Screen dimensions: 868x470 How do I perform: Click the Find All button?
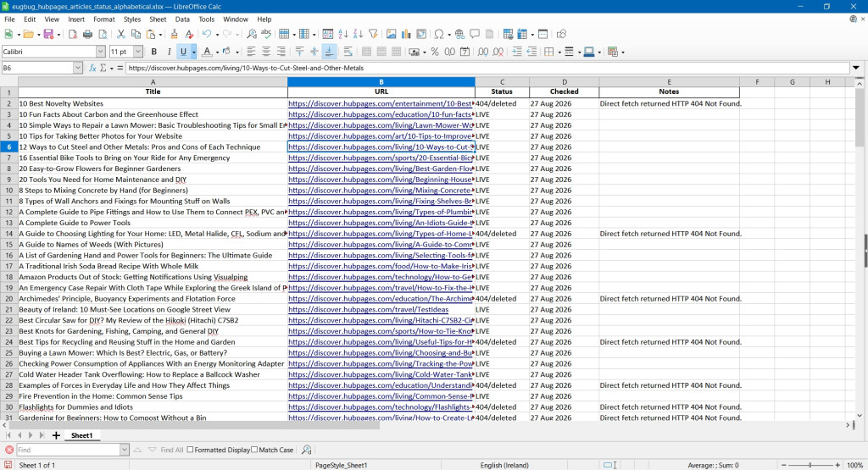click(171, 450)
